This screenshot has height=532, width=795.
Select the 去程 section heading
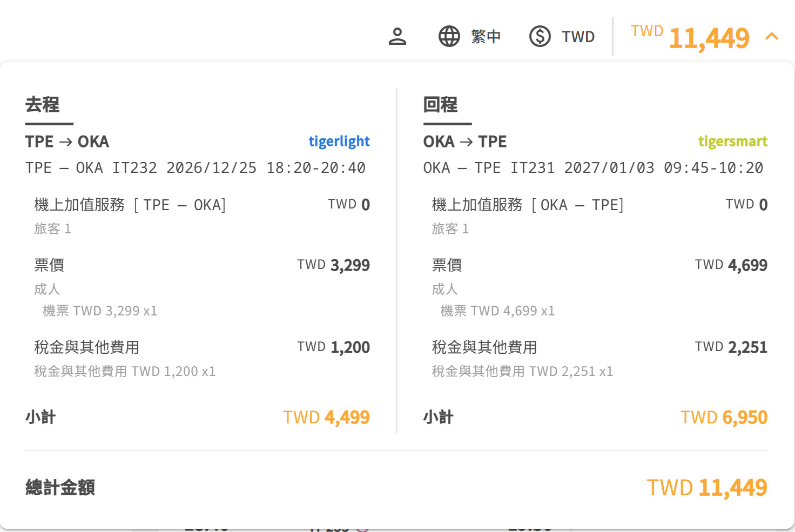(x=42, y=104)
